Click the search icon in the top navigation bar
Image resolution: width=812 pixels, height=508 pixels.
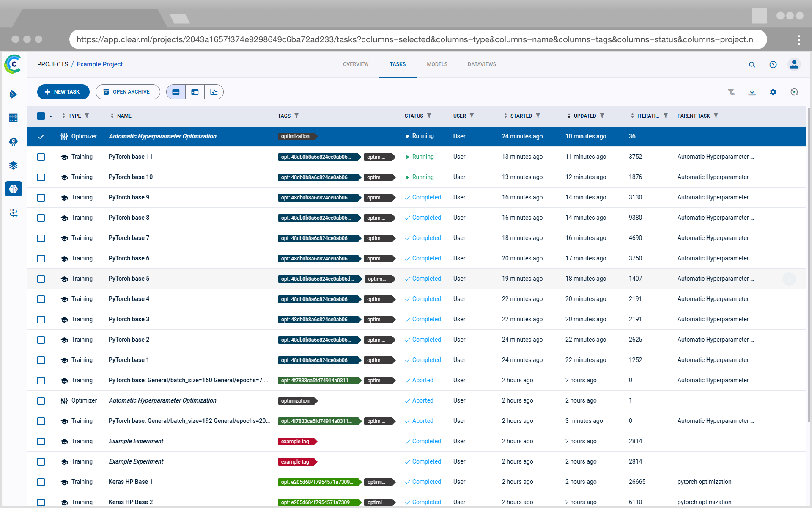[x=752, y=64]
